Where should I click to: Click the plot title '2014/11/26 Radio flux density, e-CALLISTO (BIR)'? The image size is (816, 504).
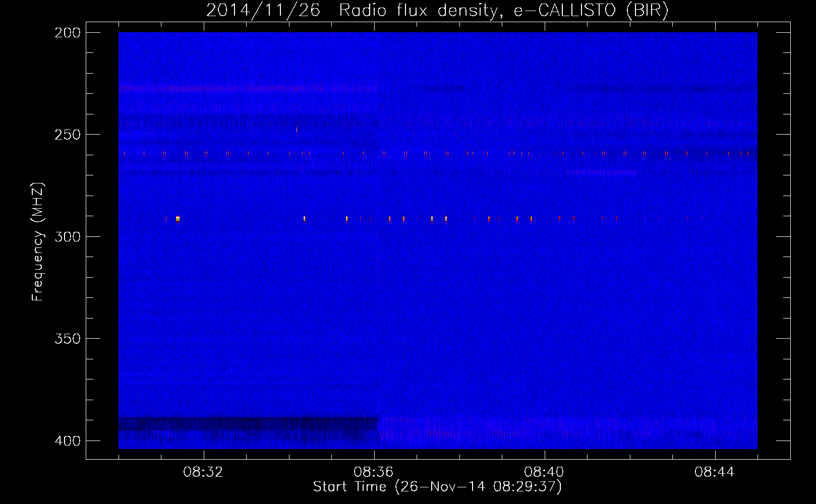(x=437, y=11)
